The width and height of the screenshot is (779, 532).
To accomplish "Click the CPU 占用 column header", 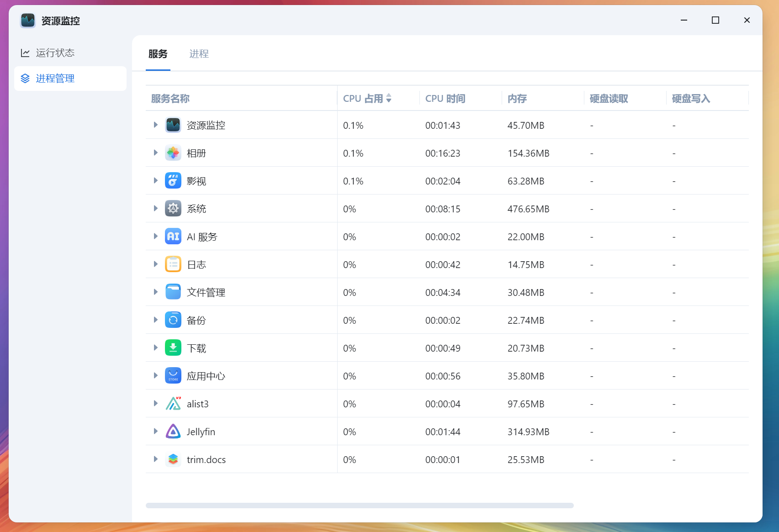I will pyautogui.click(x=378, y=98).
